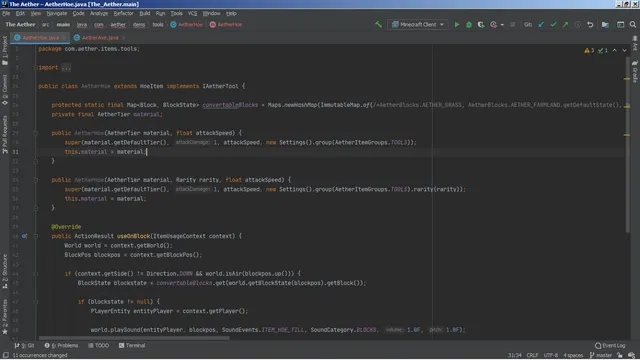Screen dimensions: 640x360
Task: Open the master Git branch popup
Action: coord(601,355)
